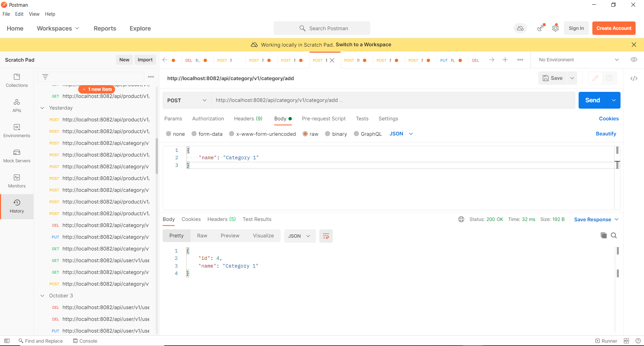Viewport: 644px width, 346px height.
Task: Open the Monitors sidebar panel
Action: (x=17, y=181)
